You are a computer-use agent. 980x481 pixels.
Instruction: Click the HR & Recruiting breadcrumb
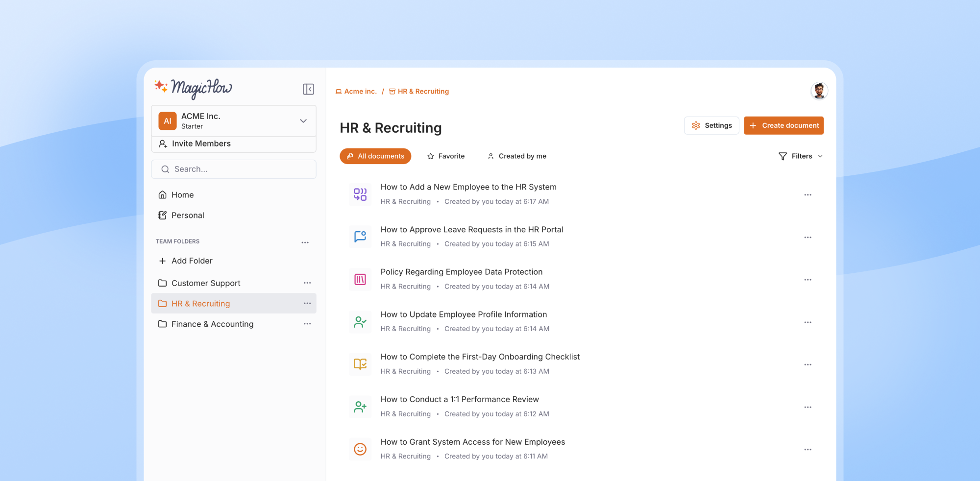coord(419,92)
